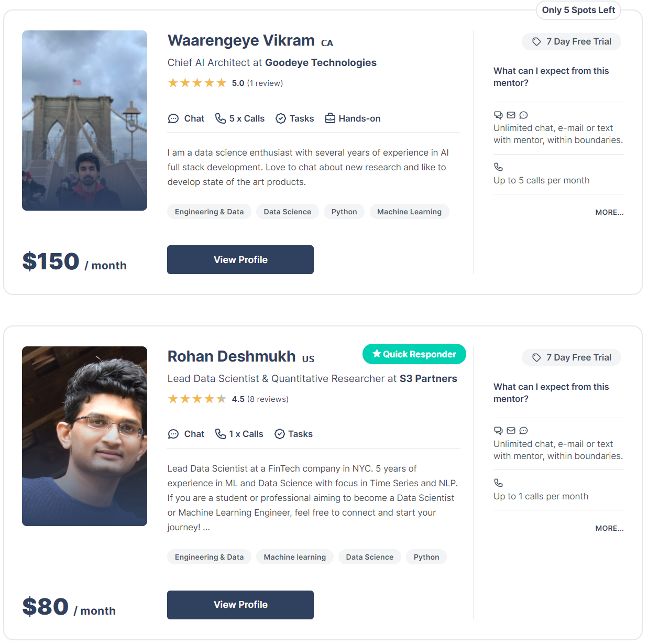Click the phone icon near 'Up to 5 calls'
The height and width of the screenshot is (644, 670).
pos(498,167)
